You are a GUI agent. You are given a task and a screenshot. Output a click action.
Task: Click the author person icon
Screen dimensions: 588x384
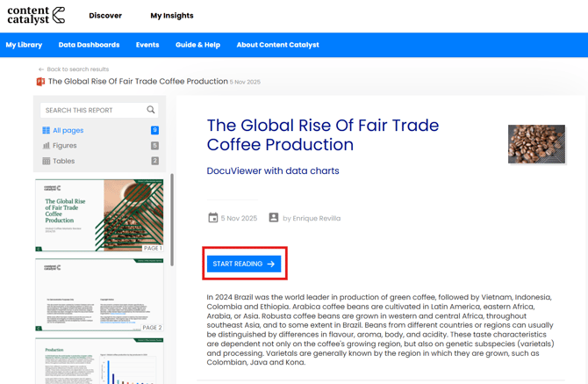(274, 218)
